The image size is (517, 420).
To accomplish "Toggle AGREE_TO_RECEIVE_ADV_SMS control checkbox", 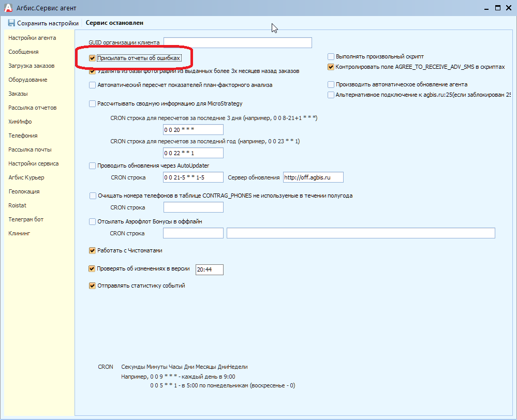I will point(331,67).
